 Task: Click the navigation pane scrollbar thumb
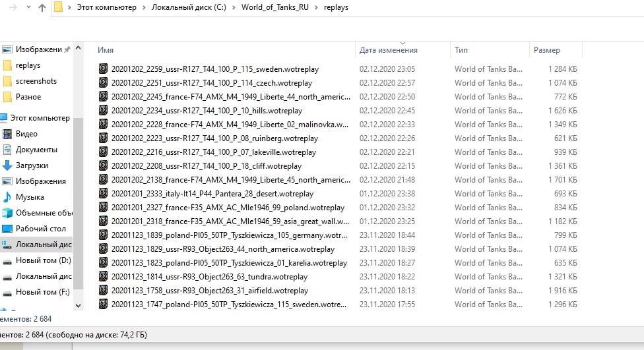[78, 203]
